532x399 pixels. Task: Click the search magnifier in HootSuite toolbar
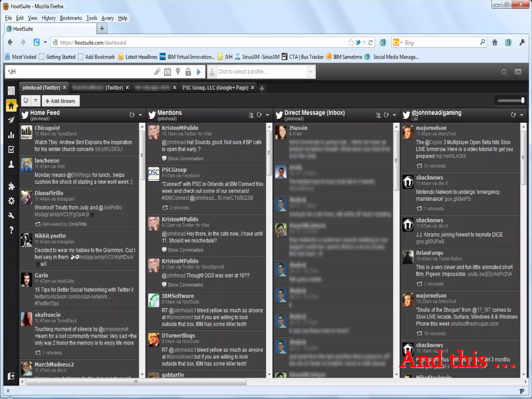504,72
